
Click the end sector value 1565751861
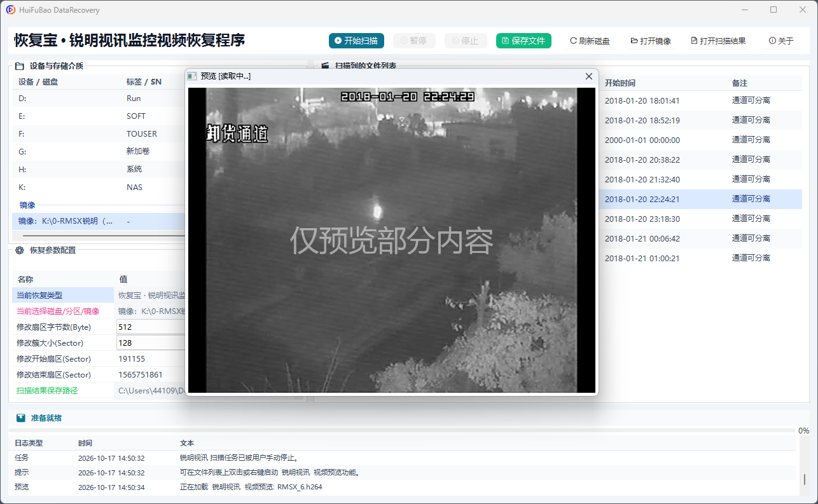coord(140,375)
